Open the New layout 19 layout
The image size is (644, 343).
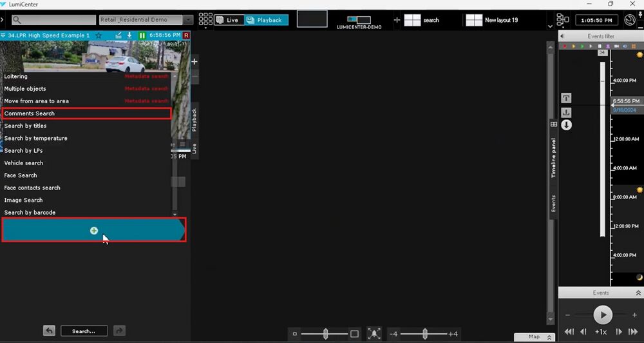pos(492,20)
